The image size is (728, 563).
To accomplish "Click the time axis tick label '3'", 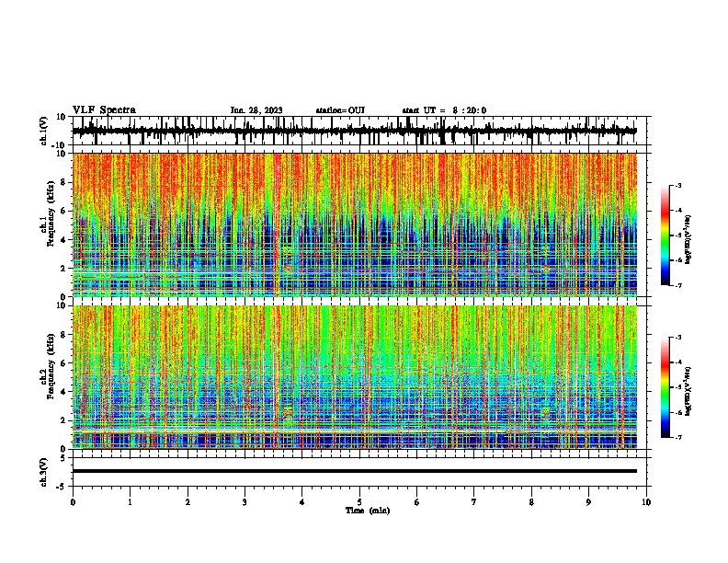I will tap(245, 502).
